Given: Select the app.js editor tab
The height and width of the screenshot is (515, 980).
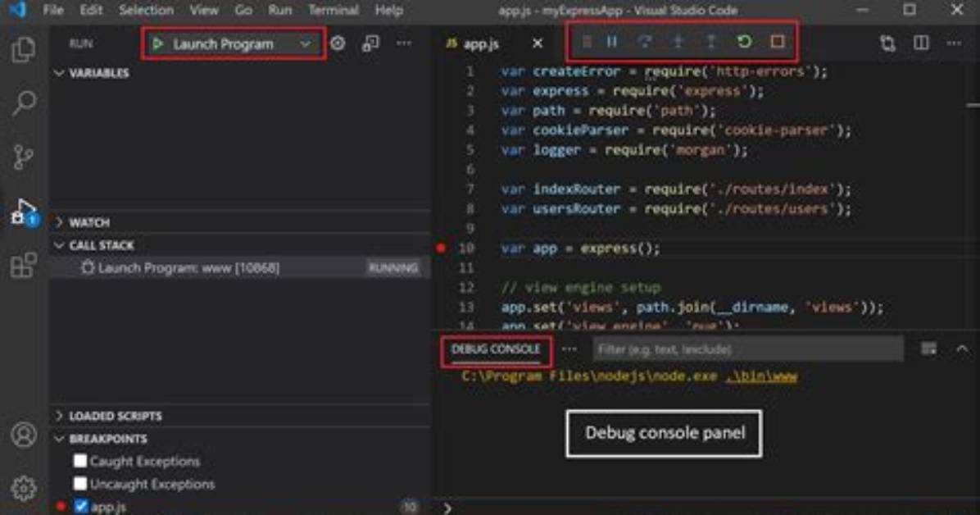Looking at the screenshot, I should [482, 43].
